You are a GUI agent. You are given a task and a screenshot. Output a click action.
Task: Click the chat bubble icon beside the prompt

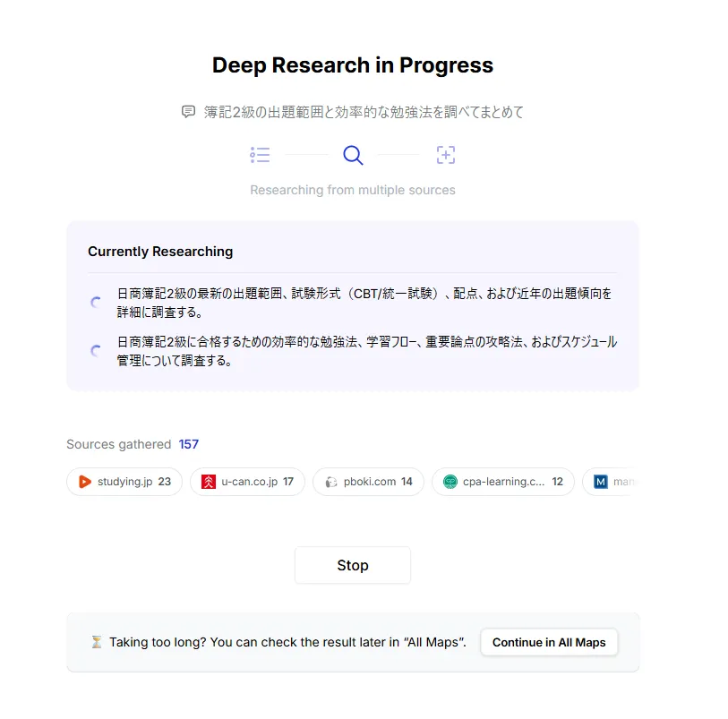point(188,112)
